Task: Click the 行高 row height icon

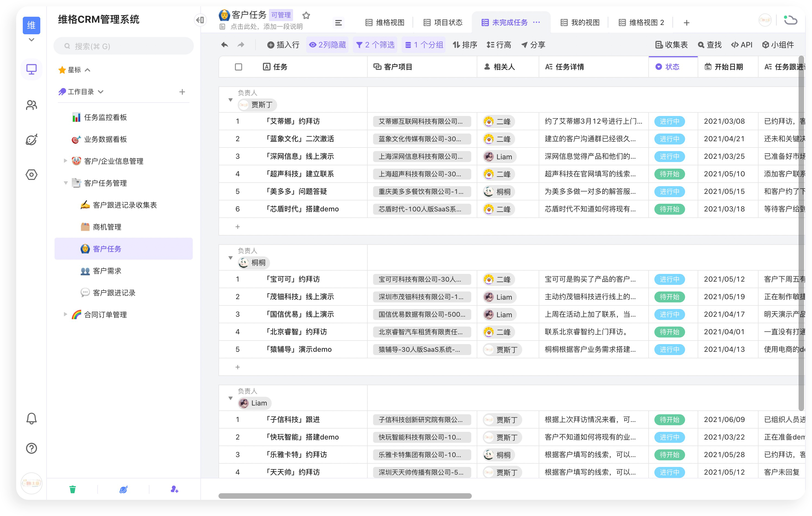Action: tap(499, 44)
